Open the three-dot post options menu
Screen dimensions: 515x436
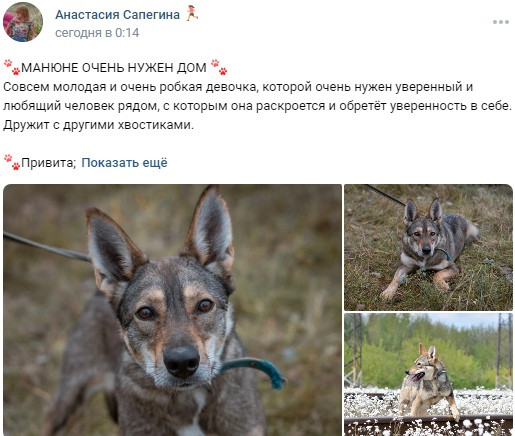coord(501,22)
